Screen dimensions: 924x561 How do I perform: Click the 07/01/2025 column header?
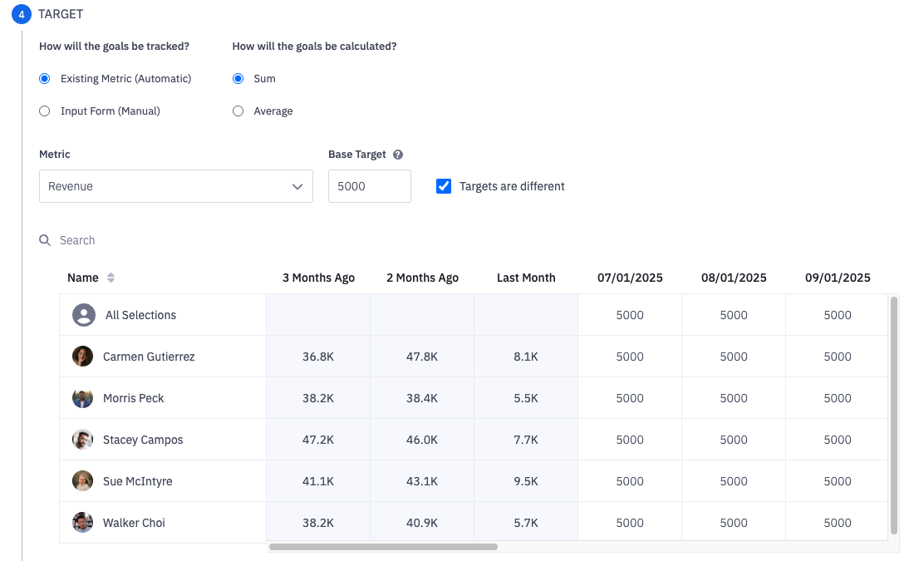[x=630, y=278]
